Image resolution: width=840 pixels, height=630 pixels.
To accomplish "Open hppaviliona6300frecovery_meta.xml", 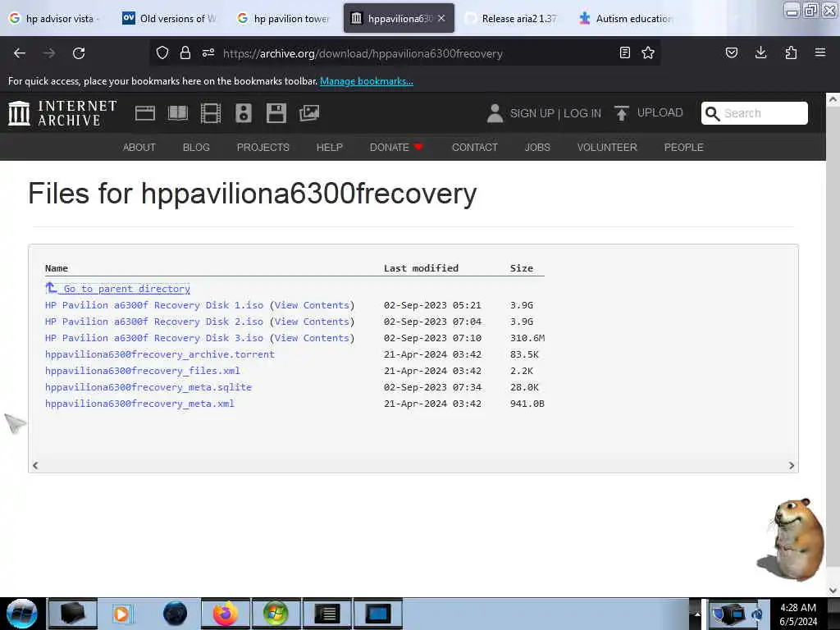I will [x=139, y=404].
